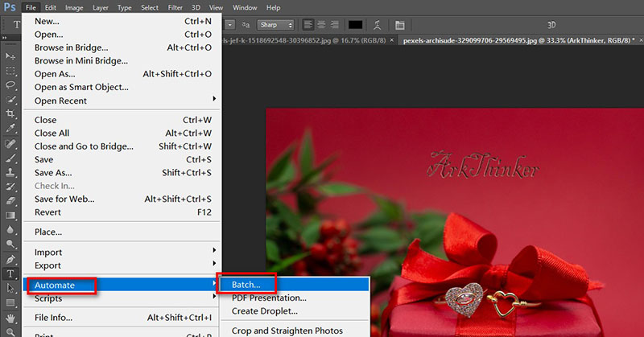Select the Automate menu entry
Viewport: 644px width, 337px height.
pos(122,285)
